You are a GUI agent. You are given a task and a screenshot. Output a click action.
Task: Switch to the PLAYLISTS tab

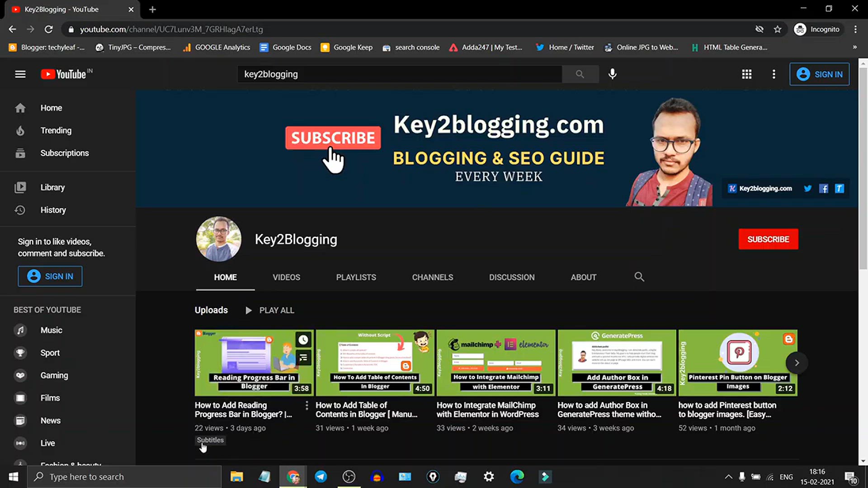coord(356,277)
